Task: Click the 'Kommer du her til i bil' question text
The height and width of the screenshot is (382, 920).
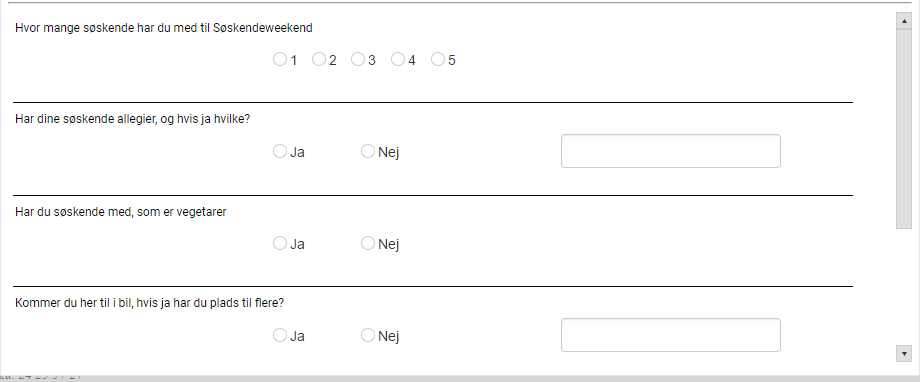Action: [150, 303]
